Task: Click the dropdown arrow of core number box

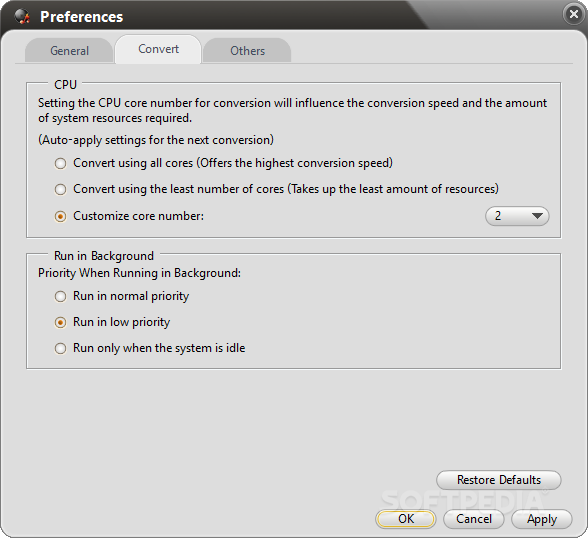Action: [x=537, y=216]
